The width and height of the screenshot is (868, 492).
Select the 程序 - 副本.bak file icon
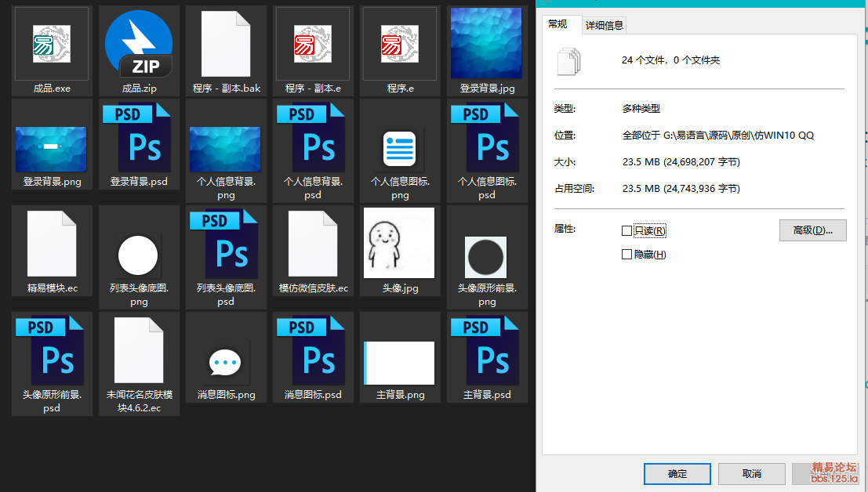point(226,44)
